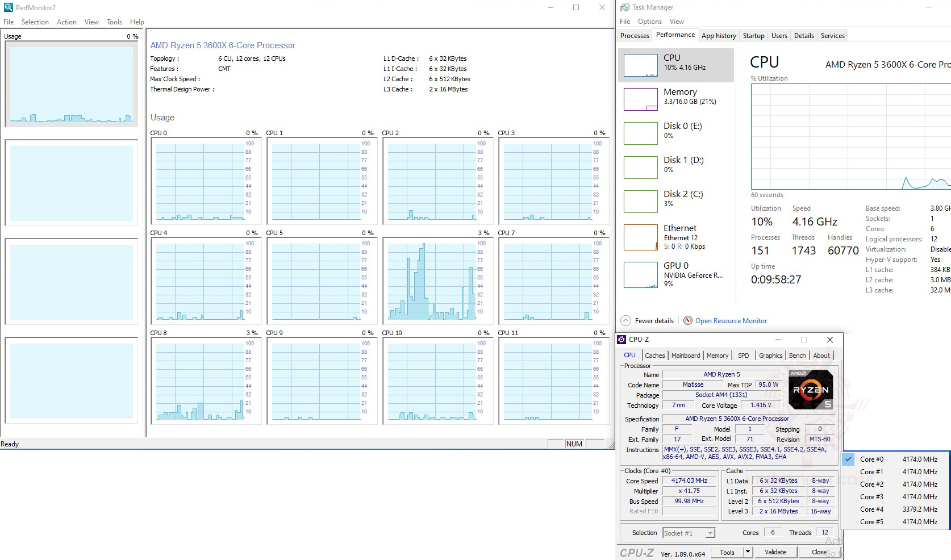951x560 pixels.
Task: Switch to the Startup tab
Action: point(754,35)
